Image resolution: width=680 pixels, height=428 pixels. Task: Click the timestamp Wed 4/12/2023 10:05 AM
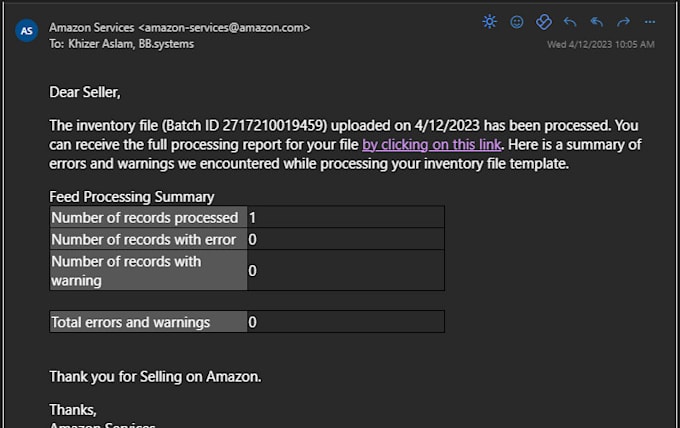tap(601, 44)
